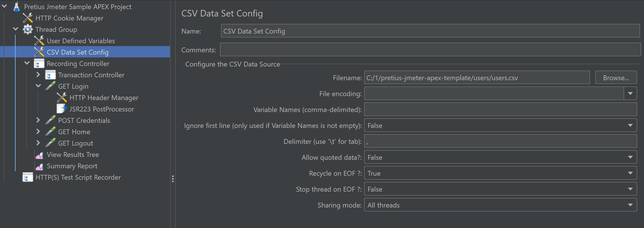Click the test plan flask icon
This screenshot has height=228, width=644.
click(x=16, y=7)
